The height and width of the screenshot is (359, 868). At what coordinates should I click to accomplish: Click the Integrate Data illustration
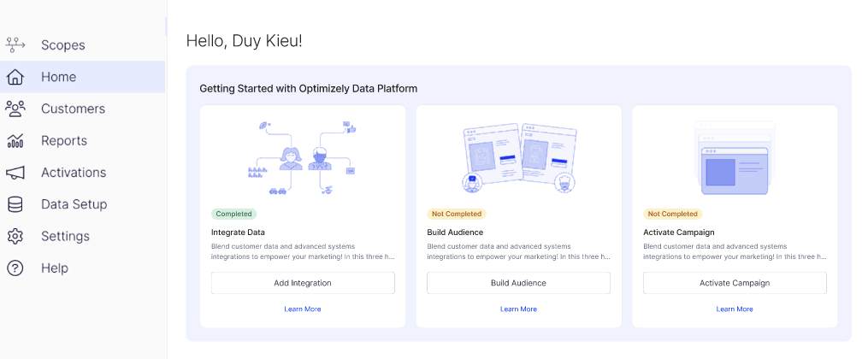coord(303,158)
